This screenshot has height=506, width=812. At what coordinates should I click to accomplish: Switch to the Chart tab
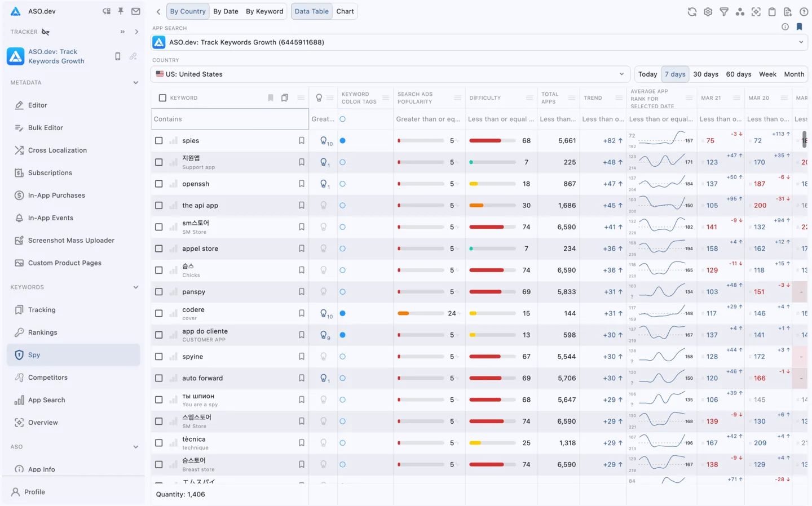[345, 11]
